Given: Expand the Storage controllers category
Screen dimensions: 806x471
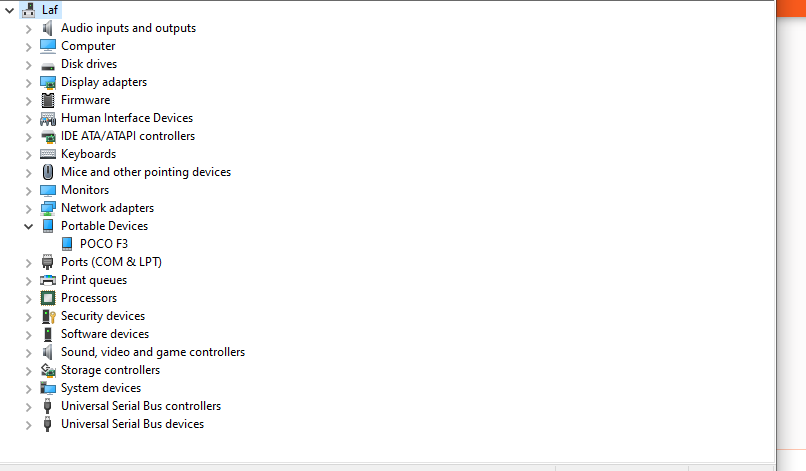Looking at the screenshot, I should click(28, 370).
